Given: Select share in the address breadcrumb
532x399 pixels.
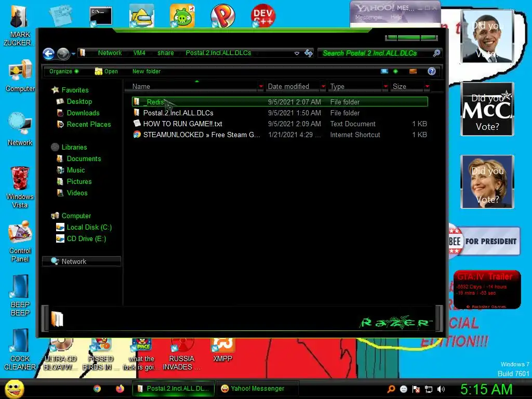Looking at the screenshot, I should [x=166, y=53].
